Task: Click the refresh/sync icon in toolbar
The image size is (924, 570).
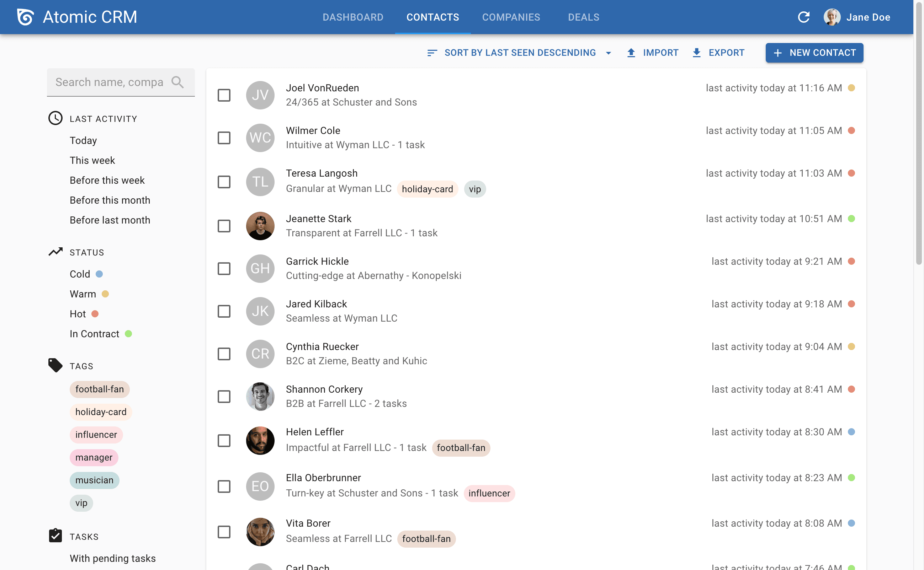Action: pos(803,16)
